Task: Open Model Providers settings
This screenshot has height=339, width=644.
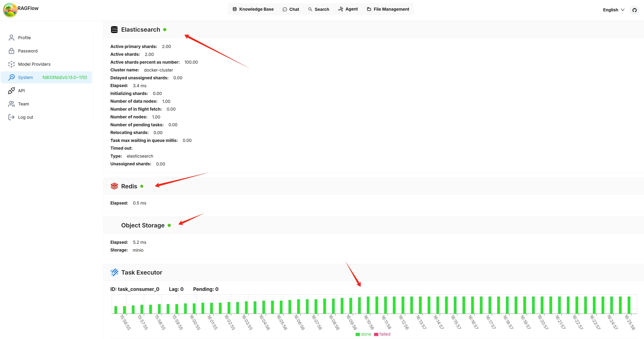Action: pos(46,64)
